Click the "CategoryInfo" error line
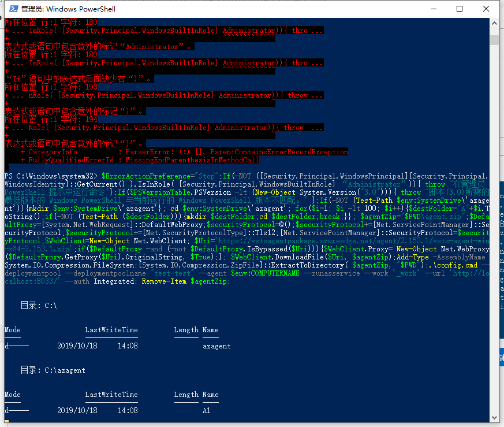This screenshot has height=427, width=504. pos(53,152)
